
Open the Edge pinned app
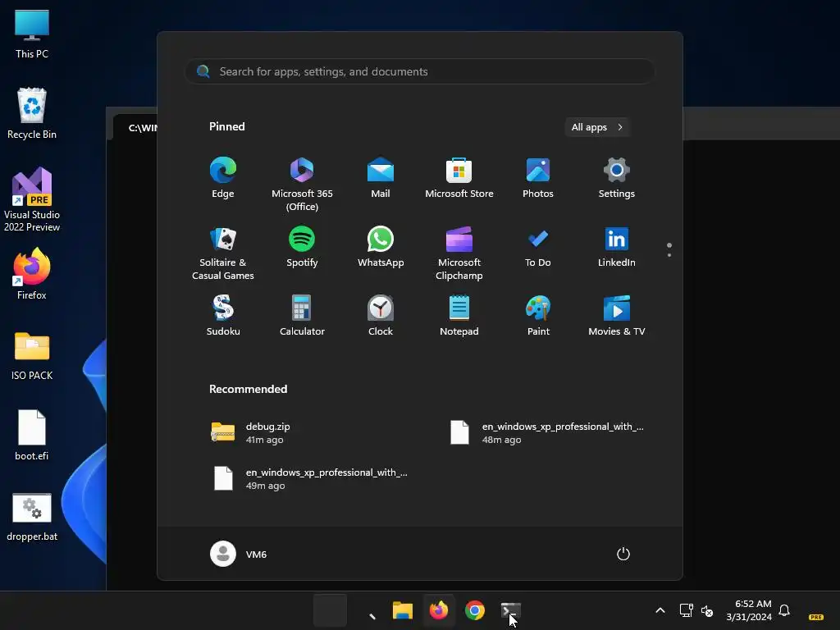(x=223, y=178)
